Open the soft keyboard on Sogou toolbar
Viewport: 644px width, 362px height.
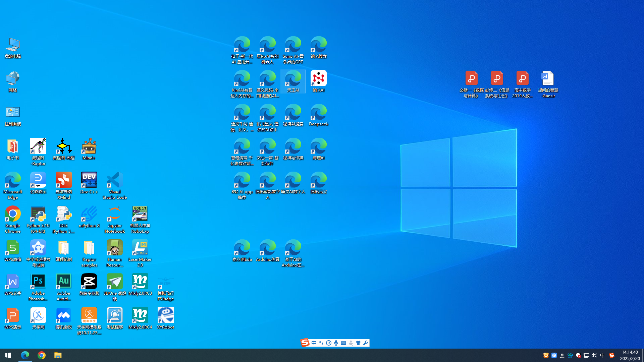(x=343, y=343)
